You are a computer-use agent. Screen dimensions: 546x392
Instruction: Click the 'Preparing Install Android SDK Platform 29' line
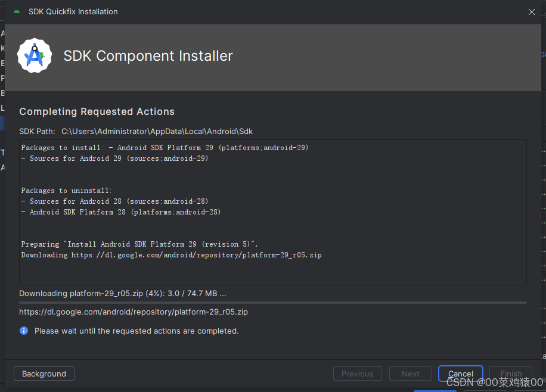point(139,244)
